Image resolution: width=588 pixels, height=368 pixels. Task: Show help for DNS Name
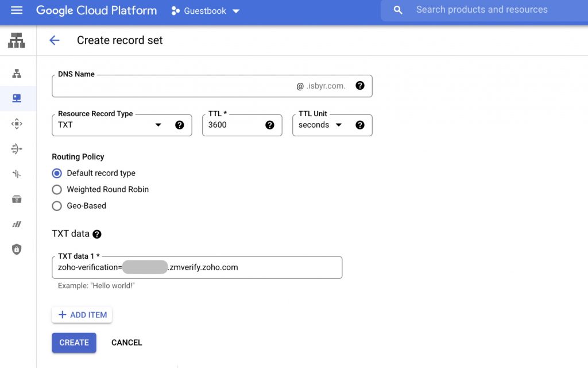pos(360,86)
